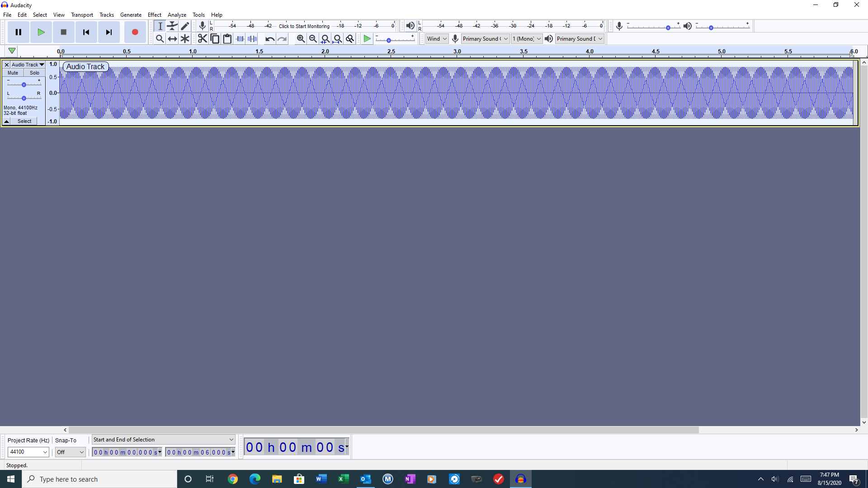Open the Project Rate 44100 dropdown
868x488 pixels.
(x=28, y=452)
